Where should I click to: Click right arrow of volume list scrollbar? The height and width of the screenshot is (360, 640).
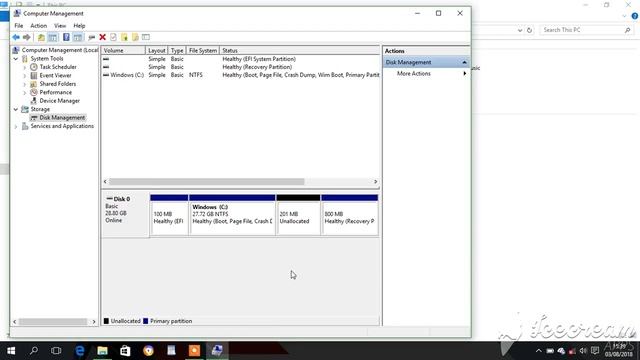tap(376, 182)
